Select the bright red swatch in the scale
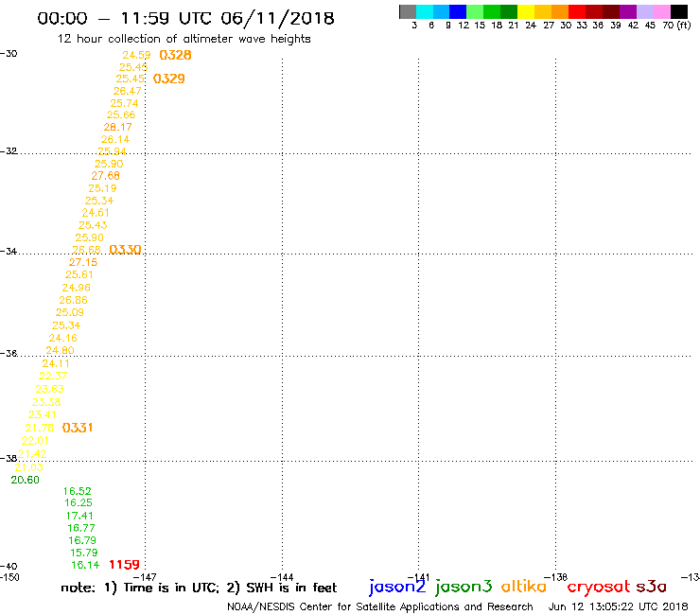The width and height of the screenshot is (700, 615). pyautogui.click(x=577, y=11)
